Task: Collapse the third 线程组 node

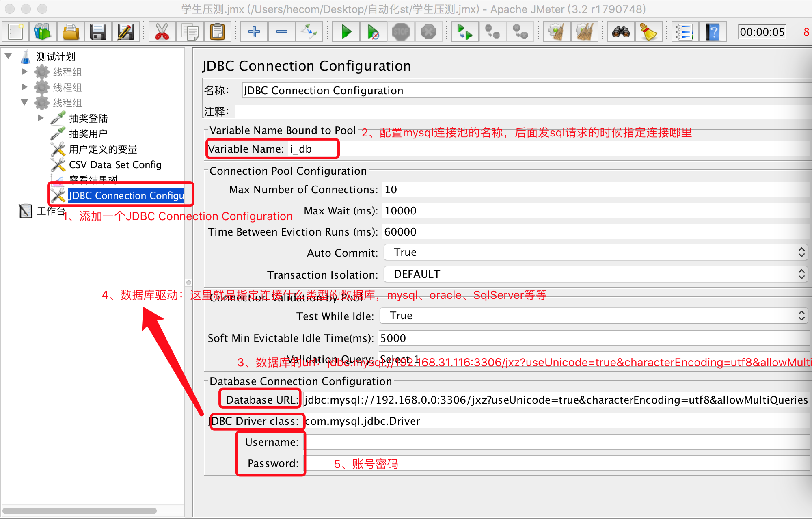Action: point(24,102)
